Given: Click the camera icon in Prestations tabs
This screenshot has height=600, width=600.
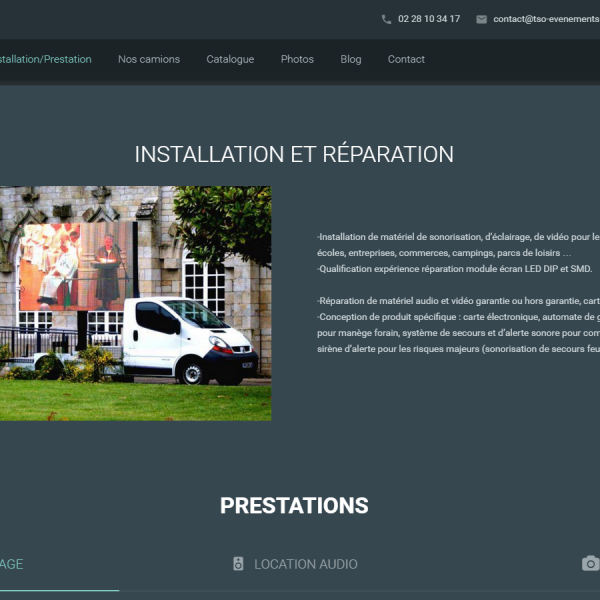Looking at the screenshot, I should [x=590, y=564].
